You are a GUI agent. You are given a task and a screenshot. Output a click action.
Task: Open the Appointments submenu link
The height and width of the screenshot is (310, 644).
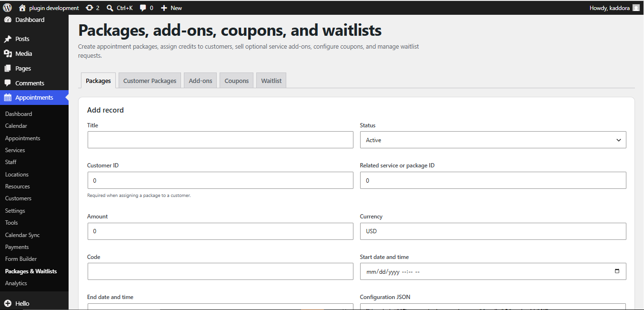click(x=22, y=138)
